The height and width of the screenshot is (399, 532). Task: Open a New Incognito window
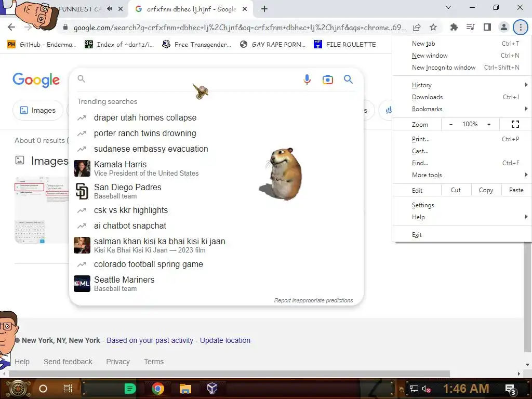pyautogui.click(x=462, y=68)
